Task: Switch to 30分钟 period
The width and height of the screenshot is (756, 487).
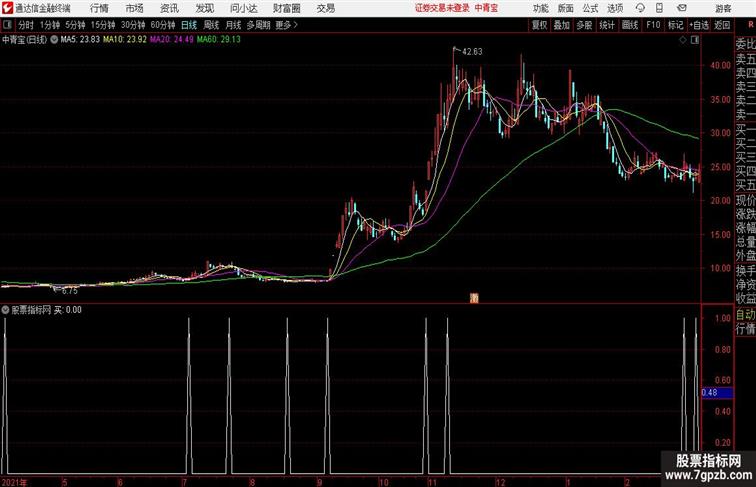Action: coord(133,25)
